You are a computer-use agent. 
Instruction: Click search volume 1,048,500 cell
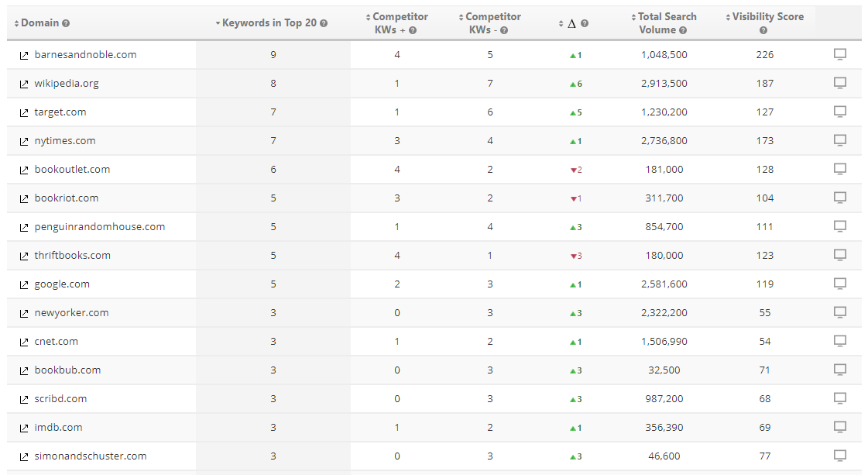point(664,54)
